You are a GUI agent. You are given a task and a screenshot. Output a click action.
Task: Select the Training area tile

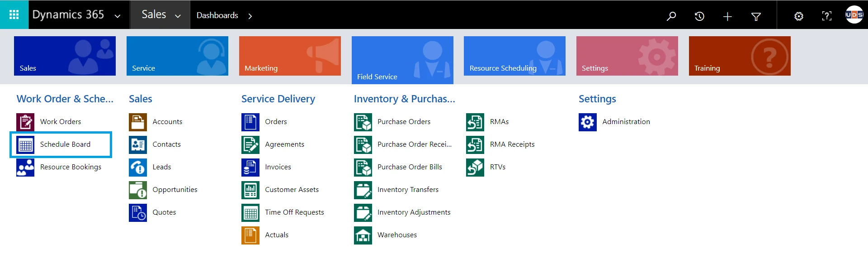point(740,56)
